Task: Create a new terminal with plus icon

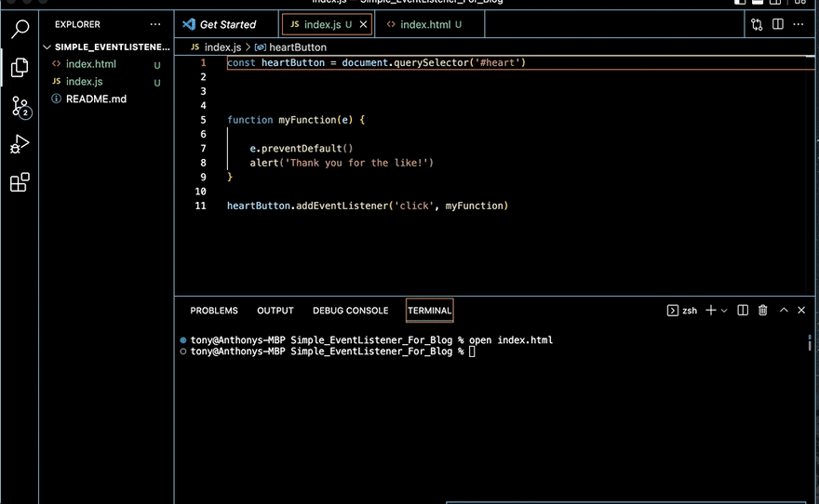Action: click(710, 311)
